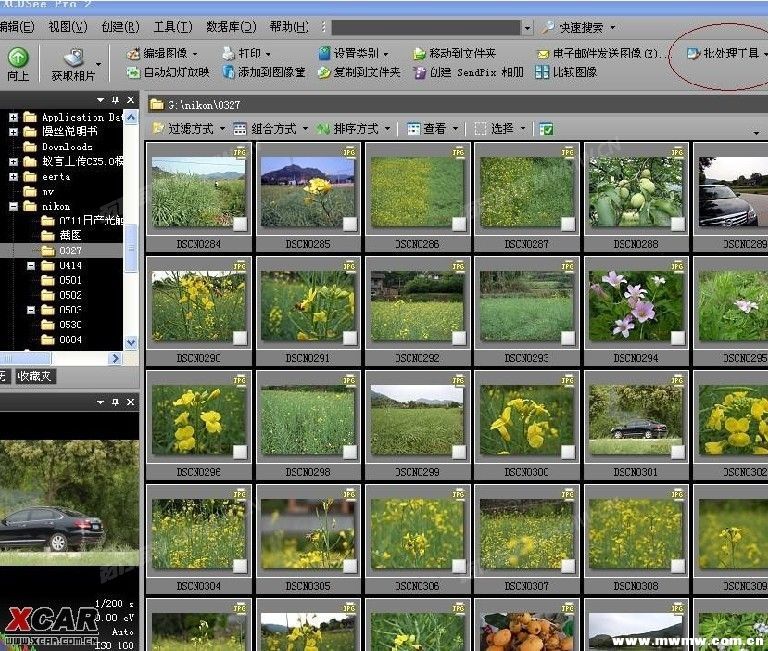
Task: Open the Help (帮助) menu
Action: click(289, 26)
